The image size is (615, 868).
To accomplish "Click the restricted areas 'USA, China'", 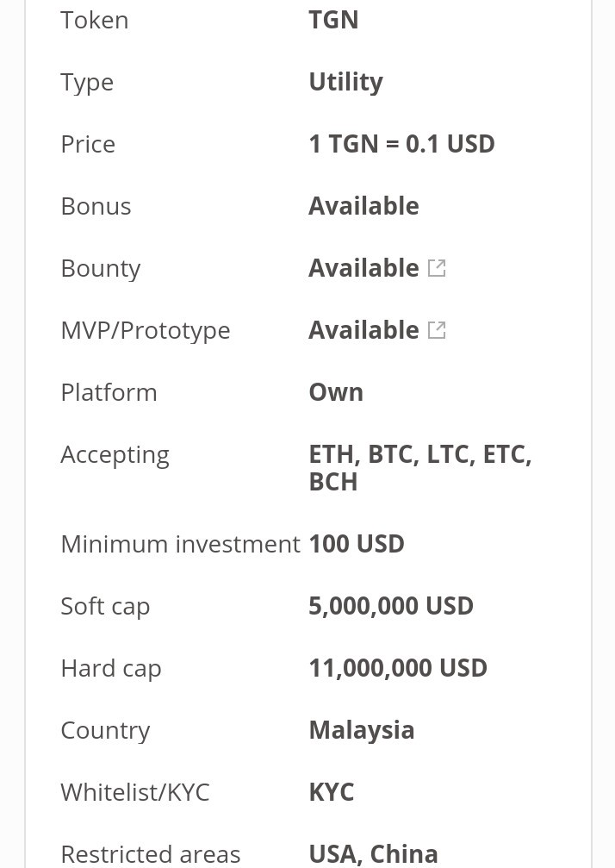I will pyautogui.click(x=373, y=853).
